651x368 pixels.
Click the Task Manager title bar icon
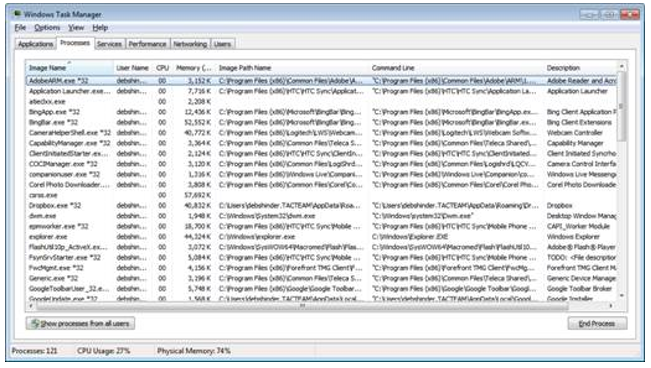(17, 14)
